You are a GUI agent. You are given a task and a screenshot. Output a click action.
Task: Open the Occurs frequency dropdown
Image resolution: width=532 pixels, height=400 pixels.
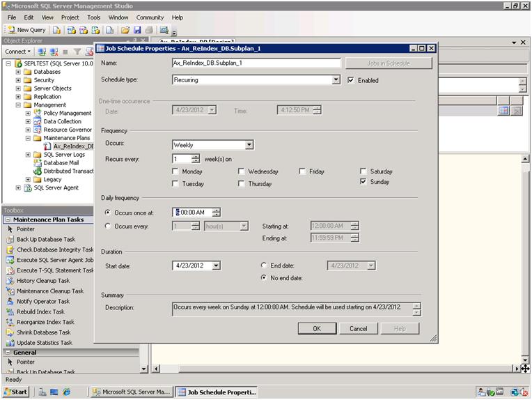point(249,145)
